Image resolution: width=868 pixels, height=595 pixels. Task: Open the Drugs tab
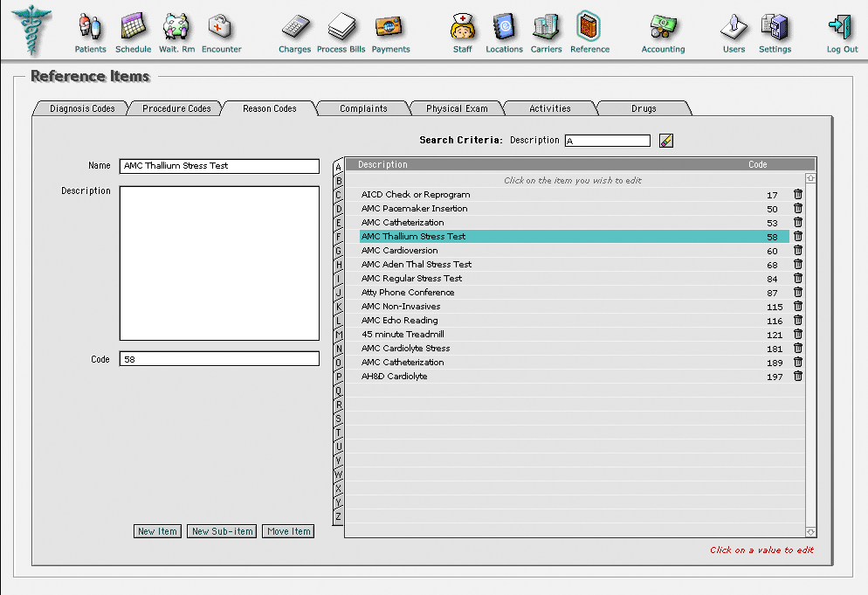coord(644,108)
